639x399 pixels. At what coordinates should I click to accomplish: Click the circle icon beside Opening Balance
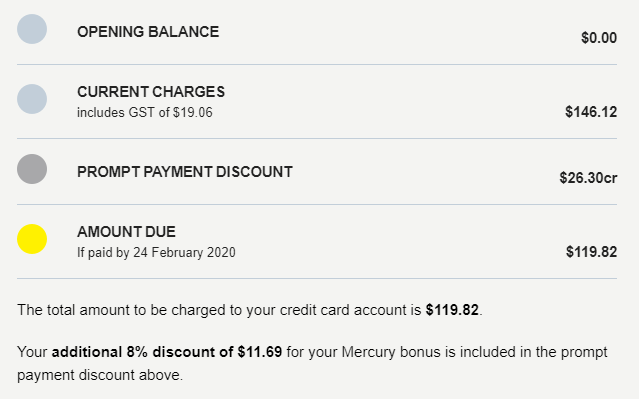(x=32, y=29)
